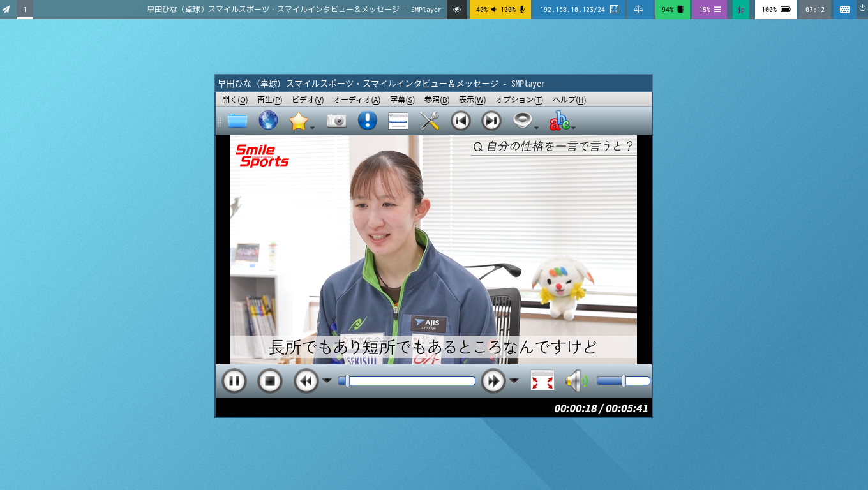This screenshot has width=868, height=490.
Task: Open the 字幕(S) menu
Action: pos(402,100)
